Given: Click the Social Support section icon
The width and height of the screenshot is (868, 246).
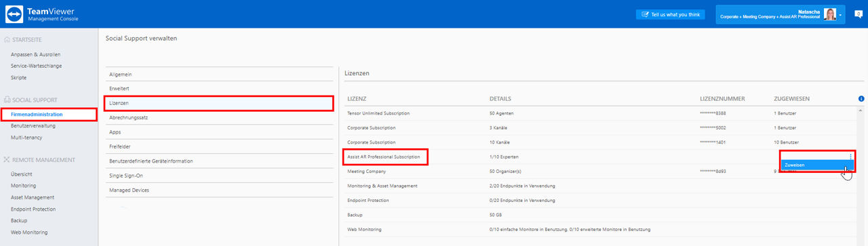Looking at the screenshot, I should (x=7, y=100).
